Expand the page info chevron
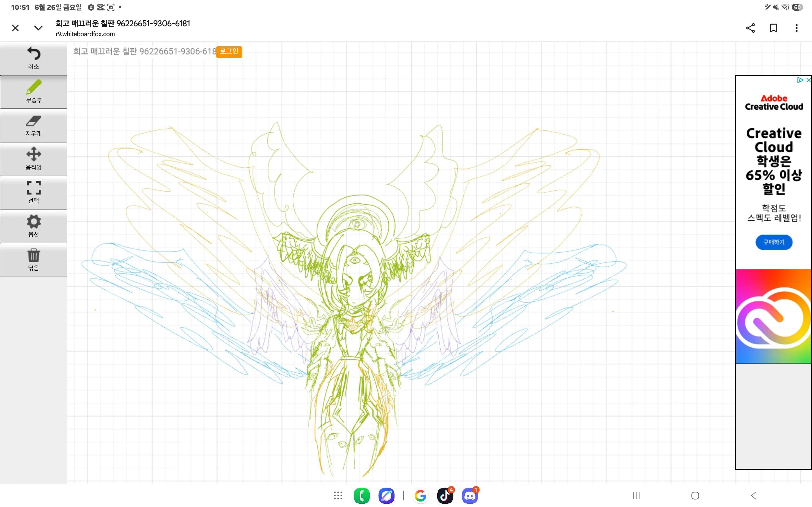Screen dimensions: 812x507 click(39, 28)
